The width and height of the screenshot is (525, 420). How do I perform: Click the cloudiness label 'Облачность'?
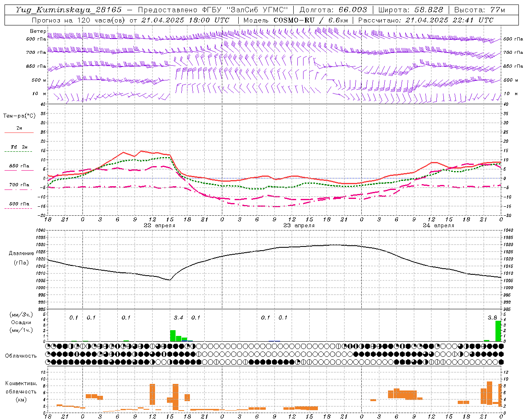click(x=21, y=356)
